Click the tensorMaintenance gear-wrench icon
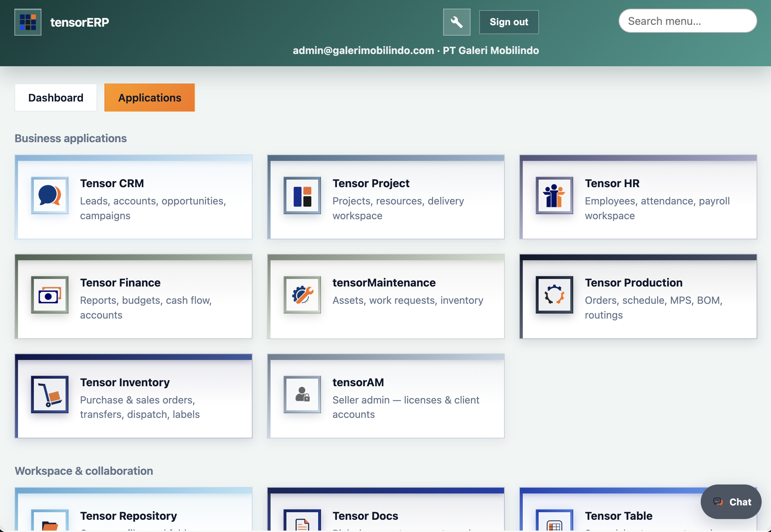The width and height of the screenshot is (771, 532). (302, 295)
